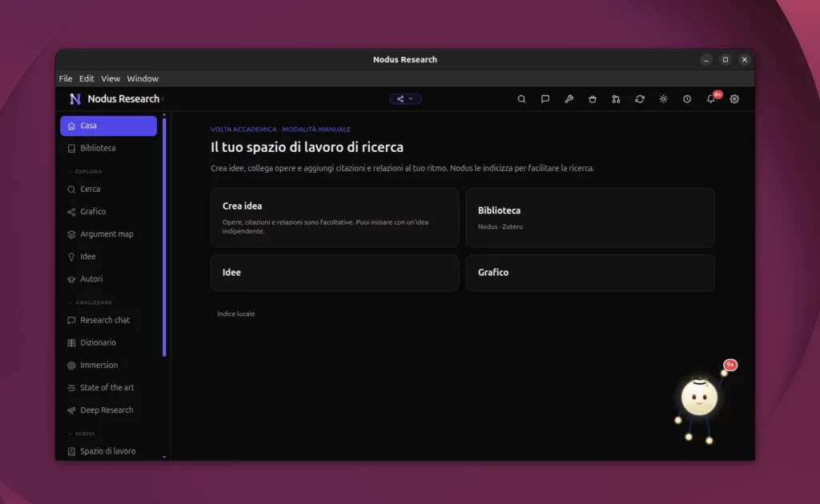Open the settings gear icon
Screen dimensions: 820x504
[x=734, y=98]
